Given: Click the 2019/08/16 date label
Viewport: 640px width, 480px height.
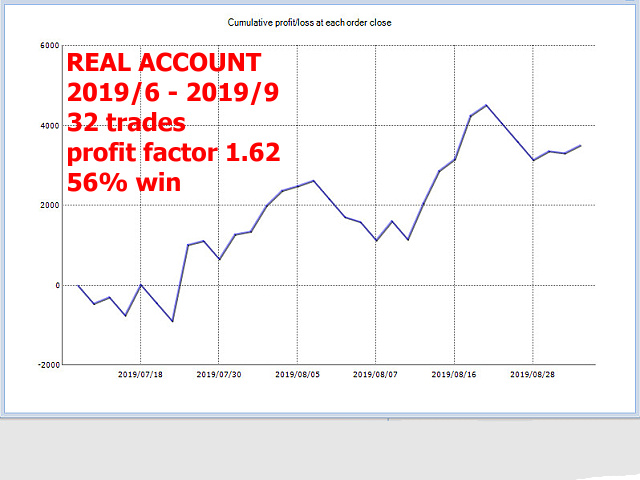Looking at the screenshot, I should click(454, 374).
